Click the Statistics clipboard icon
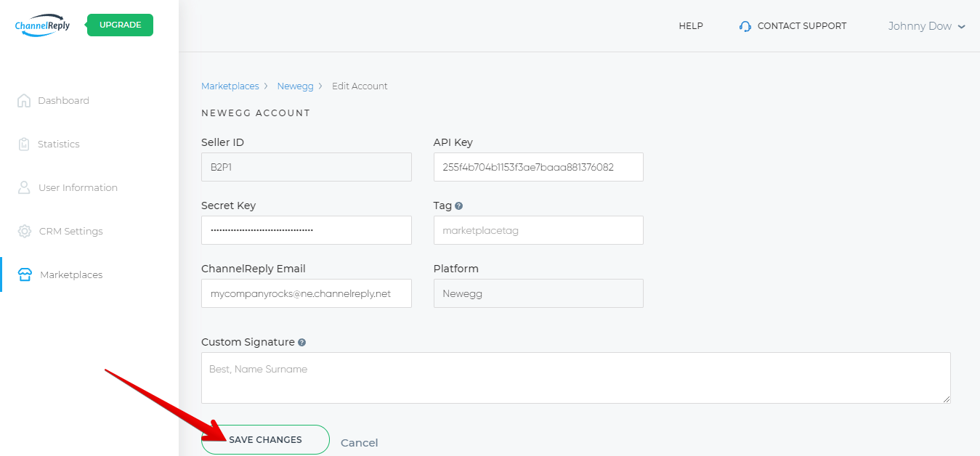The width and height of the screenshot is (980, 456). pos(24,144)
